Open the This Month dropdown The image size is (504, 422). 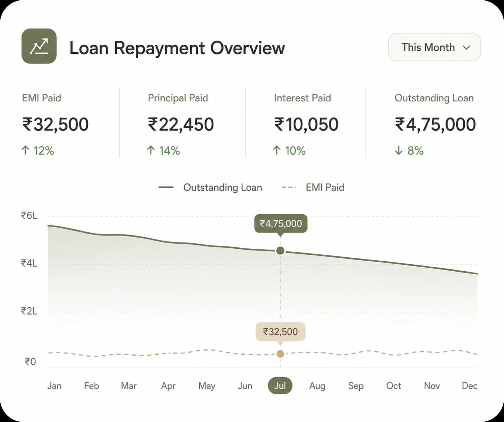[x=434, y=47]
